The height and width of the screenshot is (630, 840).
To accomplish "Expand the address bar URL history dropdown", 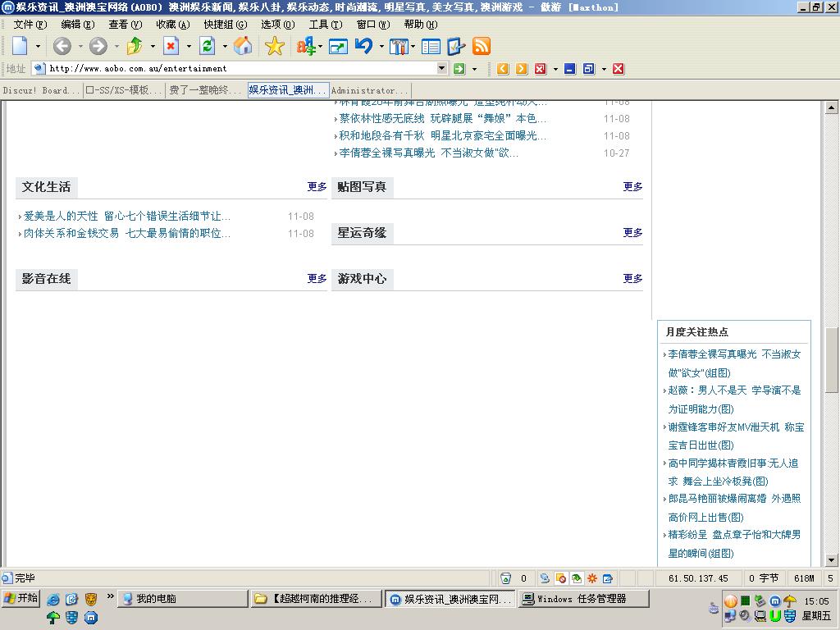I will (x=442, y=68).
